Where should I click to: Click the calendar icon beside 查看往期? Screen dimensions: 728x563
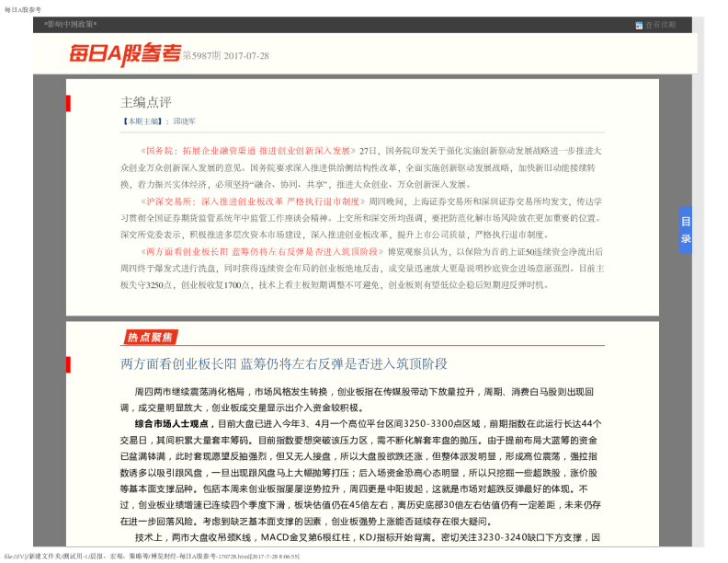[x=639, y=25]
